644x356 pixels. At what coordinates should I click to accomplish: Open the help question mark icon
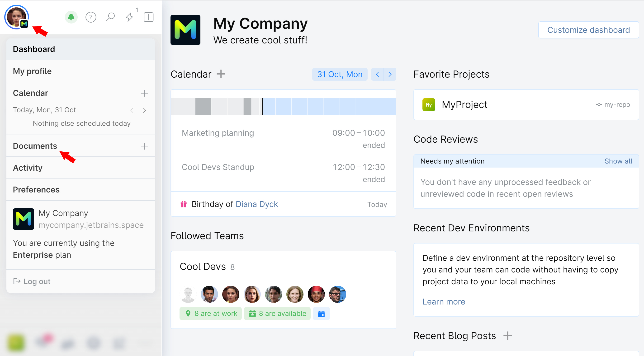[x=91, y=17]
